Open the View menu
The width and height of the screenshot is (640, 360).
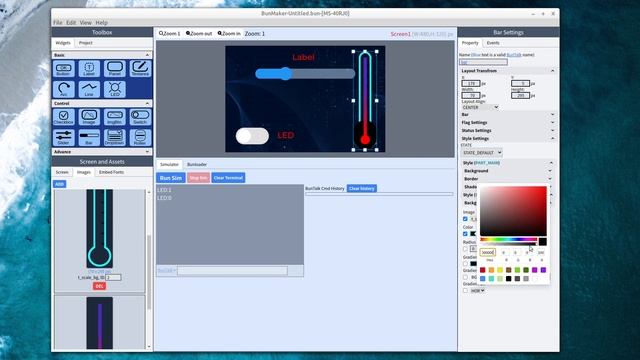[85, 22]
